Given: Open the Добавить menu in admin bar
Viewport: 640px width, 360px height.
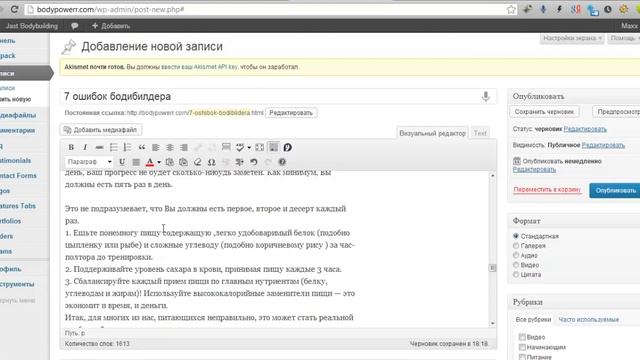Looking at the screenshot, I should (x=111, y=26).
